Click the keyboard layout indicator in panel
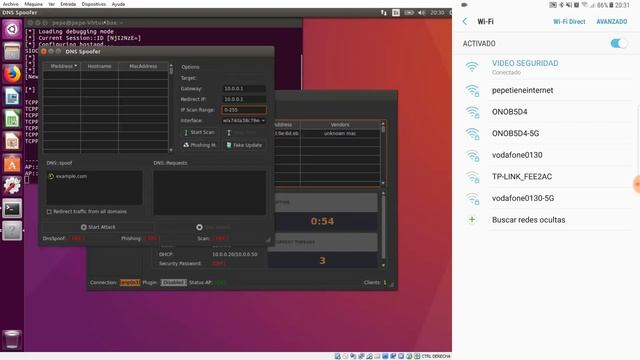The image size is (640, 360). pyautogui.click(x=396, y=13)
